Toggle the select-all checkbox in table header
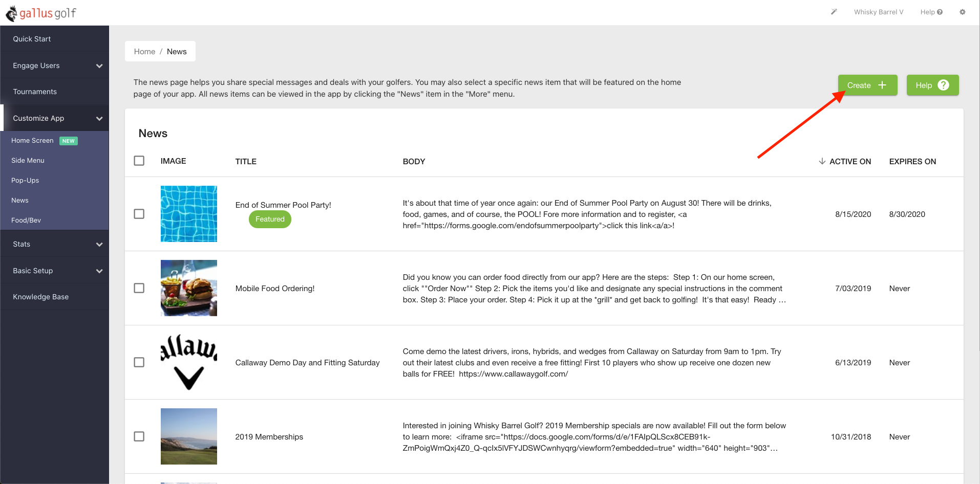 [139, 161]
